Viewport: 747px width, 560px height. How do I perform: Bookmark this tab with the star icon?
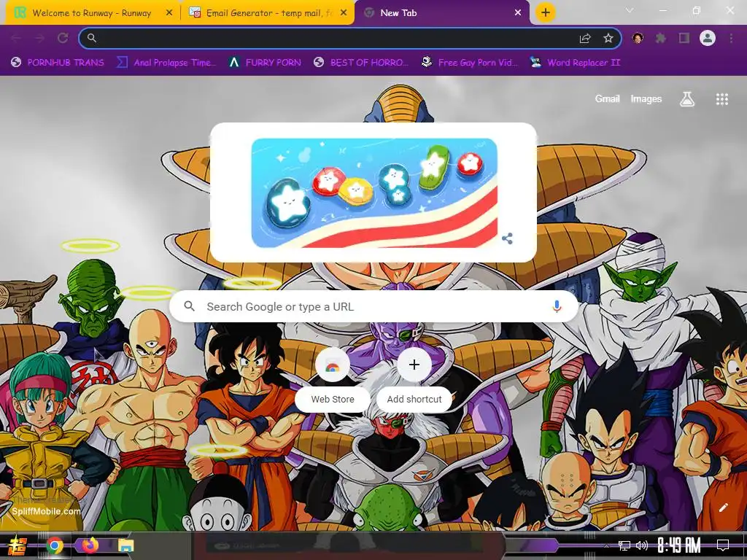point(608,38)
